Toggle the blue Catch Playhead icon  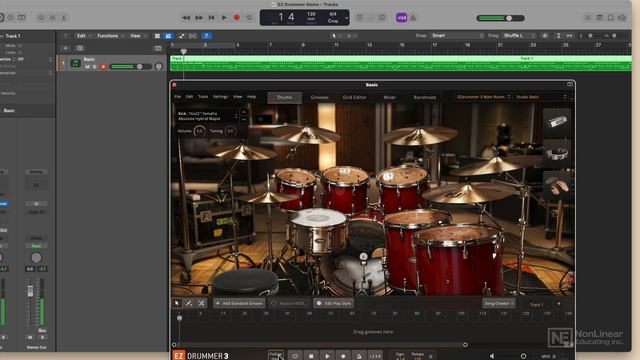pos(207,36)
